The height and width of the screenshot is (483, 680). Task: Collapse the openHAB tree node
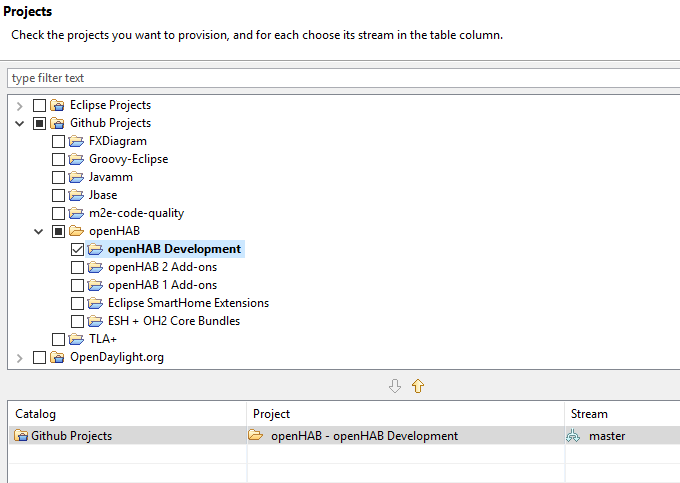pos(39,232)
